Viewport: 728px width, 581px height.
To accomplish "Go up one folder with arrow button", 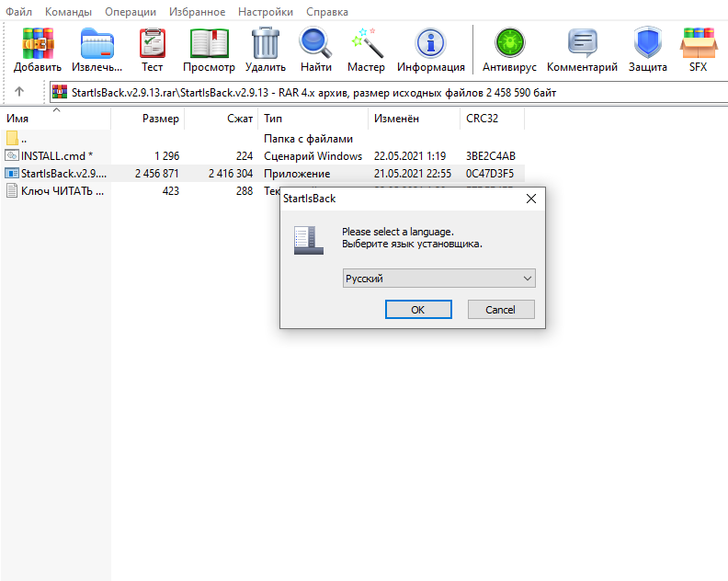I will pos(19,92).
